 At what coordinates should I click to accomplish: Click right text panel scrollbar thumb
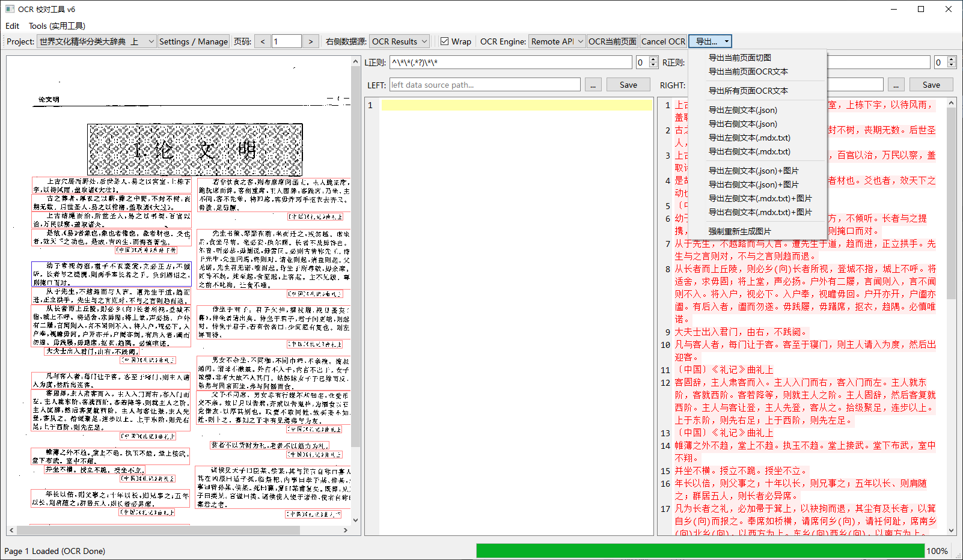click(951, 204)
